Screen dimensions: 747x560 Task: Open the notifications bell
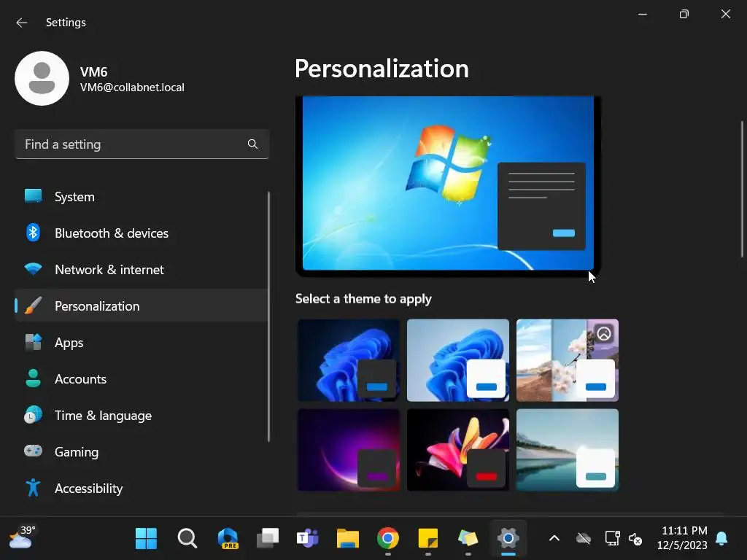tap(721, 539)
